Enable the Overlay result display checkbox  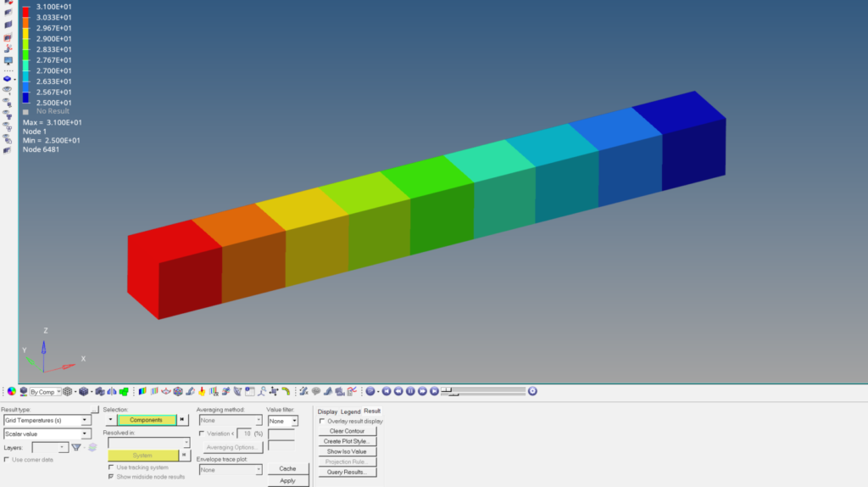[321, 421]
